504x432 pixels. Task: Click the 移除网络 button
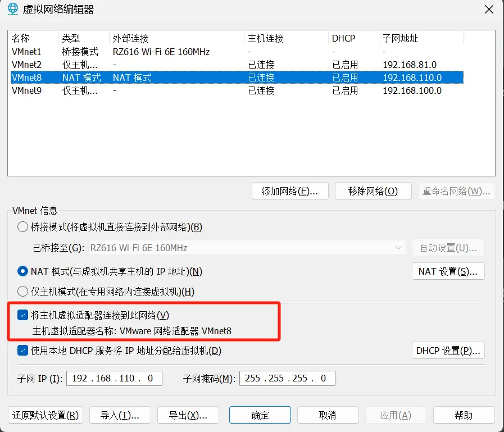click(373, 191)
